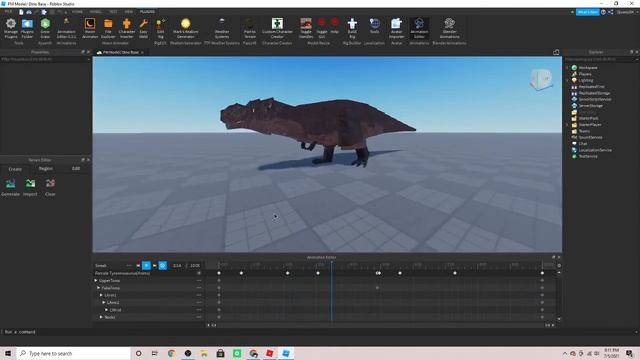640x360 pixels.
Task: Open the File Explorer plugin
Action: (108, 28)
